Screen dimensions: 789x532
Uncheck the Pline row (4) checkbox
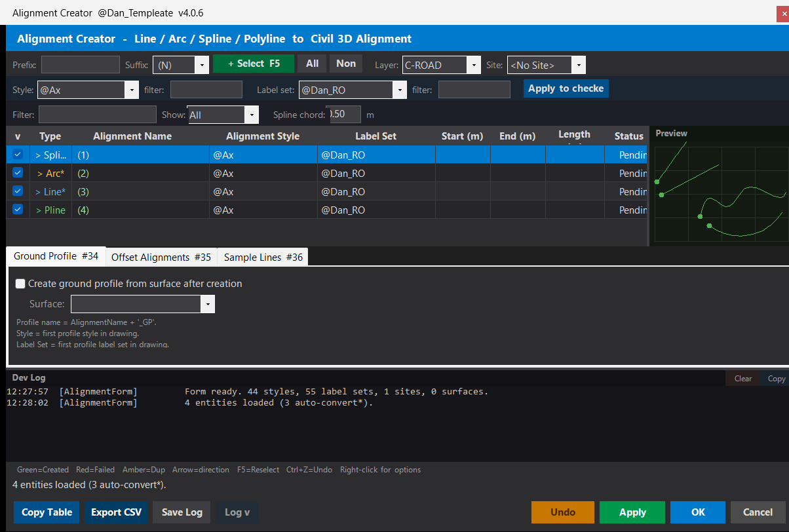[18, 210]
